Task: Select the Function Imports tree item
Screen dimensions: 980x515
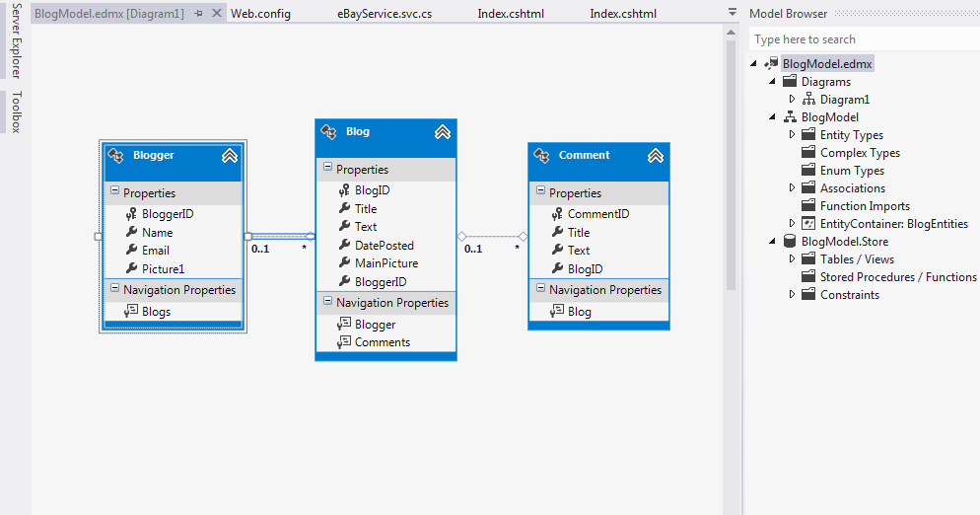Action: tap(865, 205)
